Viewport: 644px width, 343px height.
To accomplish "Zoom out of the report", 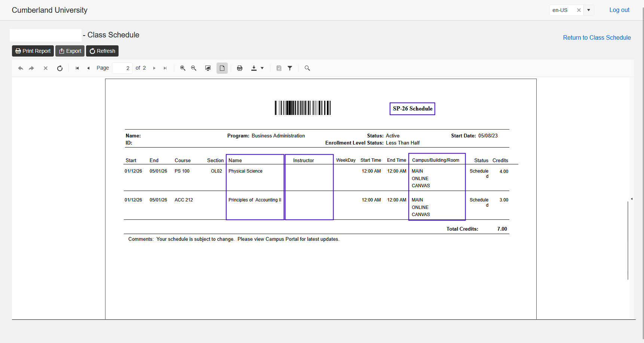I will pyautogui.click(x=194, y=68).
